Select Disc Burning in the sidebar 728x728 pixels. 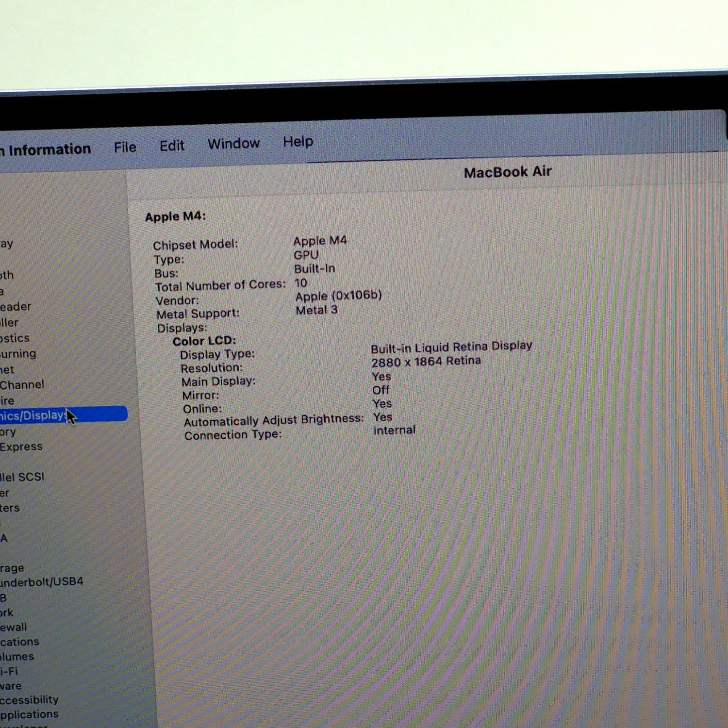[18, 354]
